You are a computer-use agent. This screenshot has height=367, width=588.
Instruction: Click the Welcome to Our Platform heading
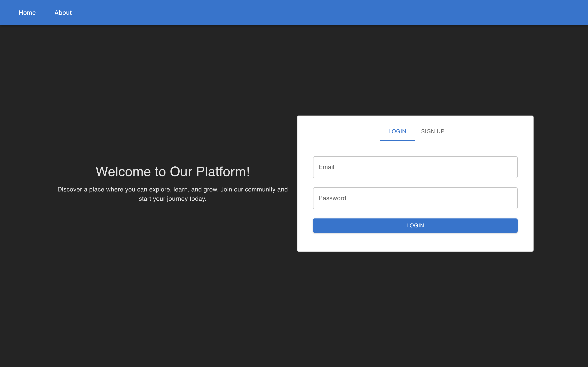[172, 172]
